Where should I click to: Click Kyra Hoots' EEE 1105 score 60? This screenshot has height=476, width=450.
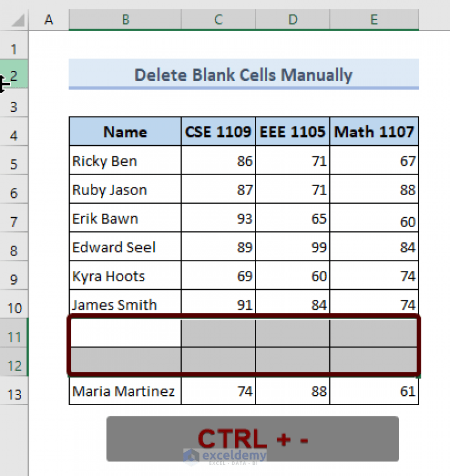coord(292,275)
